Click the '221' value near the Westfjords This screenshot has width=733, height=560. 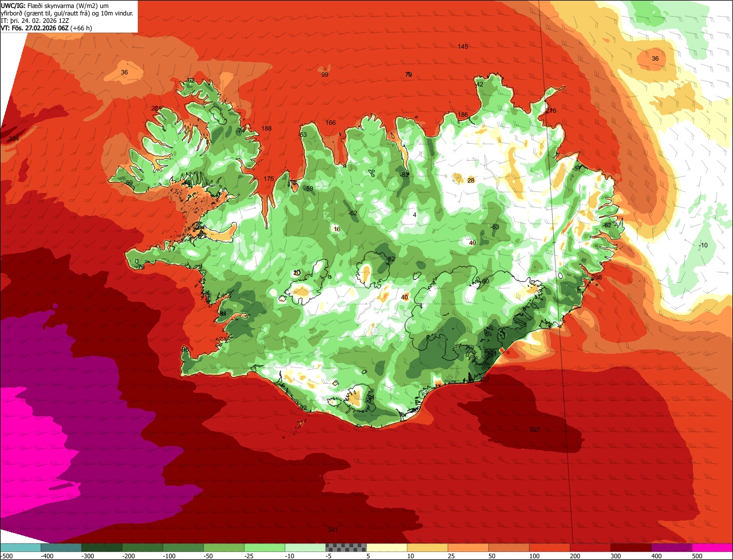tap(156, 109)
